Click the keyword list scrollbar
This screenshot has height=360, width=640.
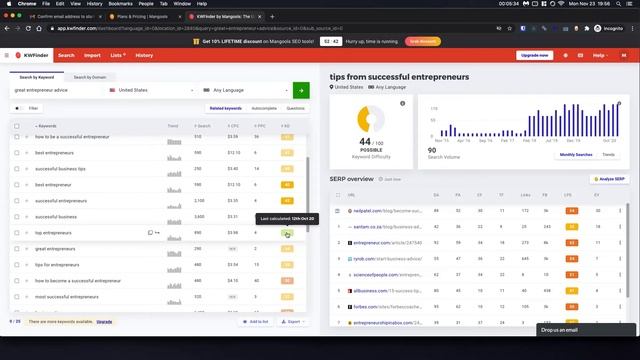307,194
